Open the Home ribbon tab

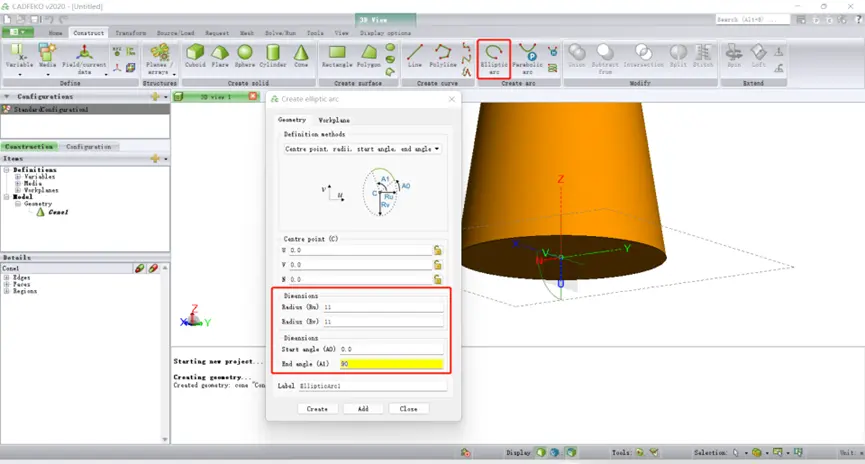pos(55,33)
